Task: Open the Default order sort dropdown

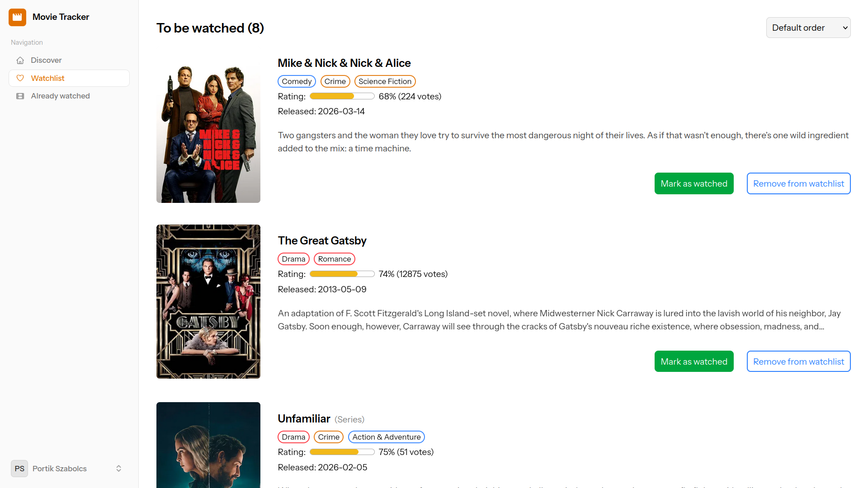Action: pyautogui.click(x=808, y=28)
